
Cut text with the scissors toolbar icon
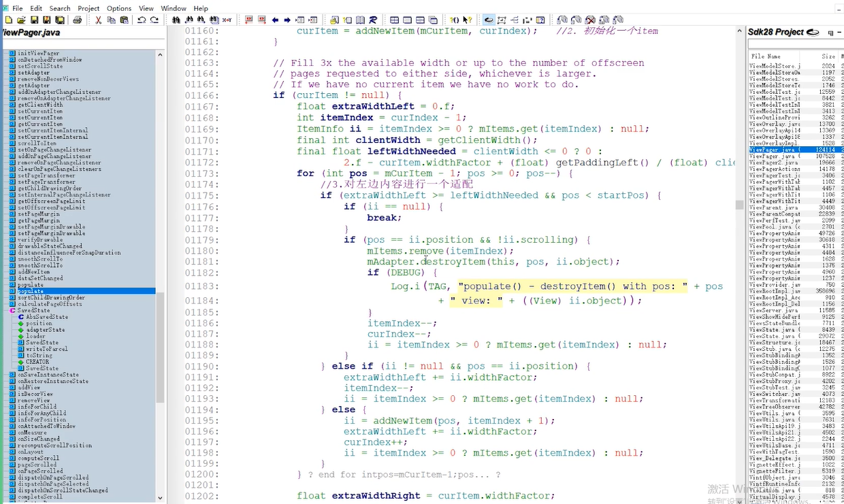pyautogui.click(x=99, y=20)
